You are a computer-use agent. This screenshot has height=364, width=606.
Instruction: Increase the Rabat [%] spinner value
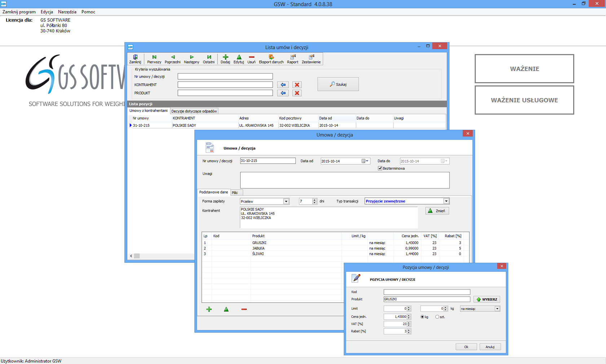point(409,330)
